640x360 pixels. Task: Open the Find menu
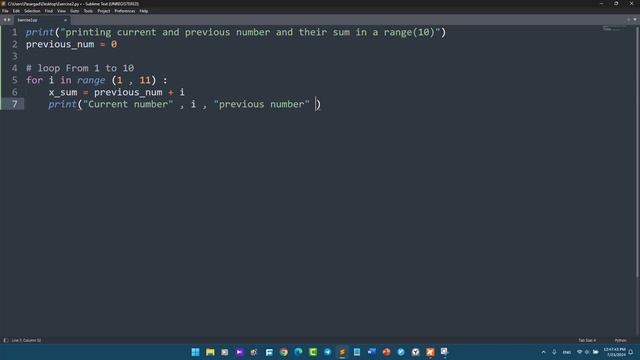coord(49,11)
